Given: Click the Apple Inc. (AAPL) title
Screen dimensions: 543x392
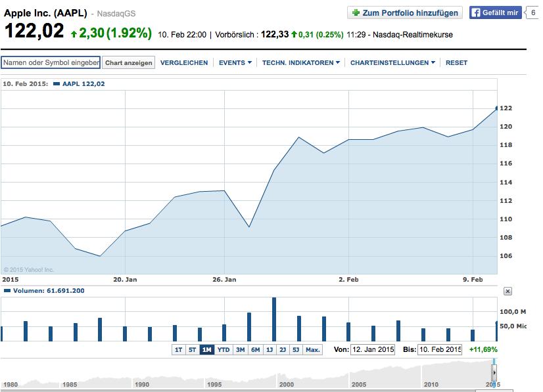Looking at the screenshot, I should click(45, 13).
